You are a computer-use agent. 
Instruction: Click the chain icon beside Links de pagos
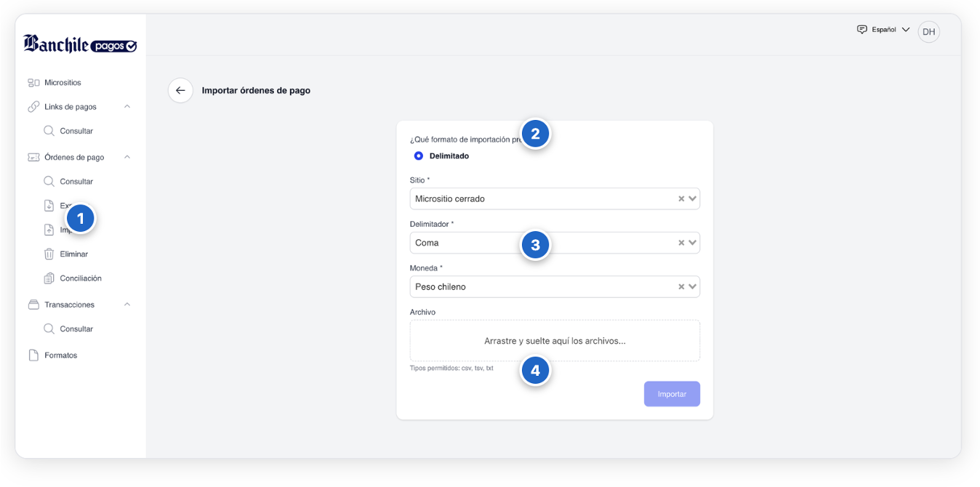point(33,107)
